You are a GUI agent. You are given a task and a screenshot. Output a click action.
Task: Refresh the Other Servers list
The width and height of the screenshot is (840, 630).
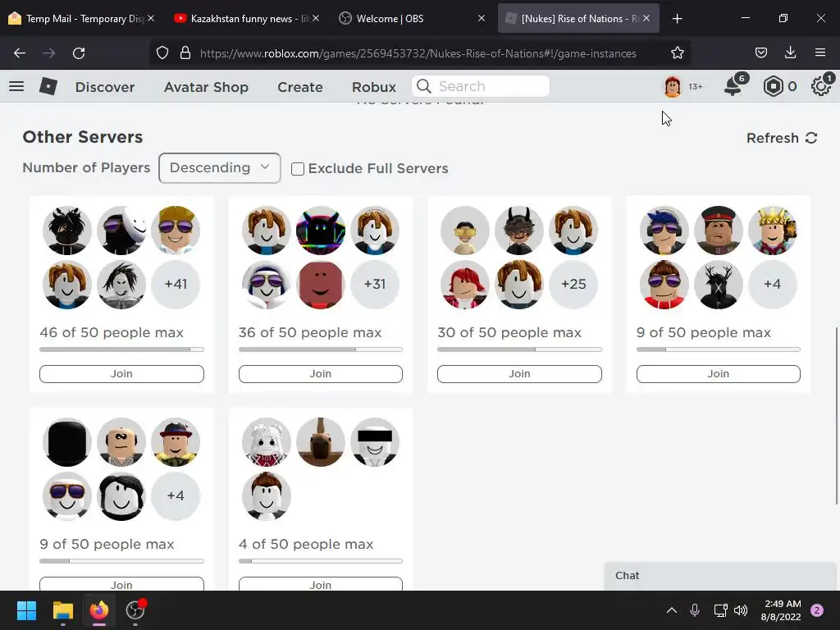pyautogui.click(x=782, y=138)
